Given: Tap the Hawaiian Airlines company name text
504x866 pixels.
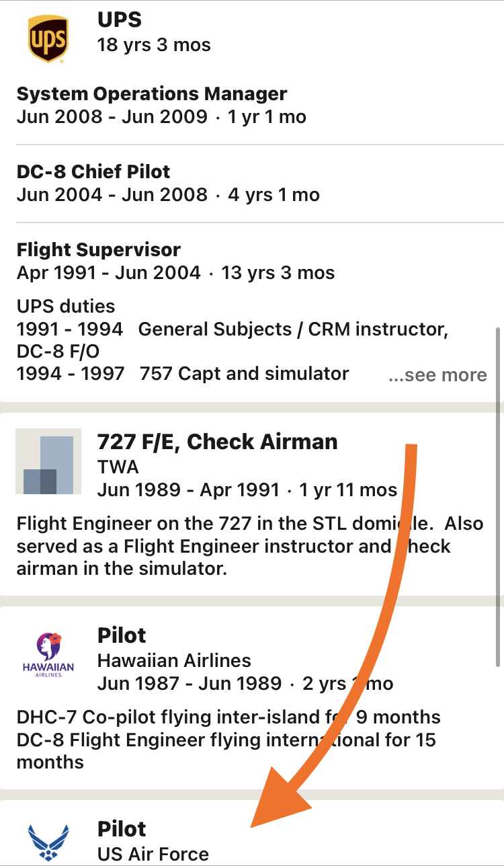Looking at the screenshot, I should point(175,660).
